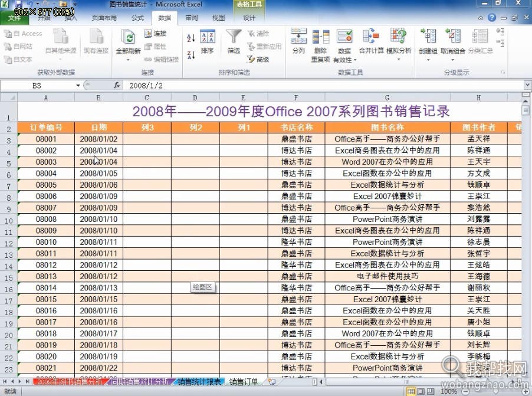Viewport: 532px width, 396px height.
Task: Expand the 模拟分析 dropdown arrow
Action: pyautogui.click(x=399, y=60)
